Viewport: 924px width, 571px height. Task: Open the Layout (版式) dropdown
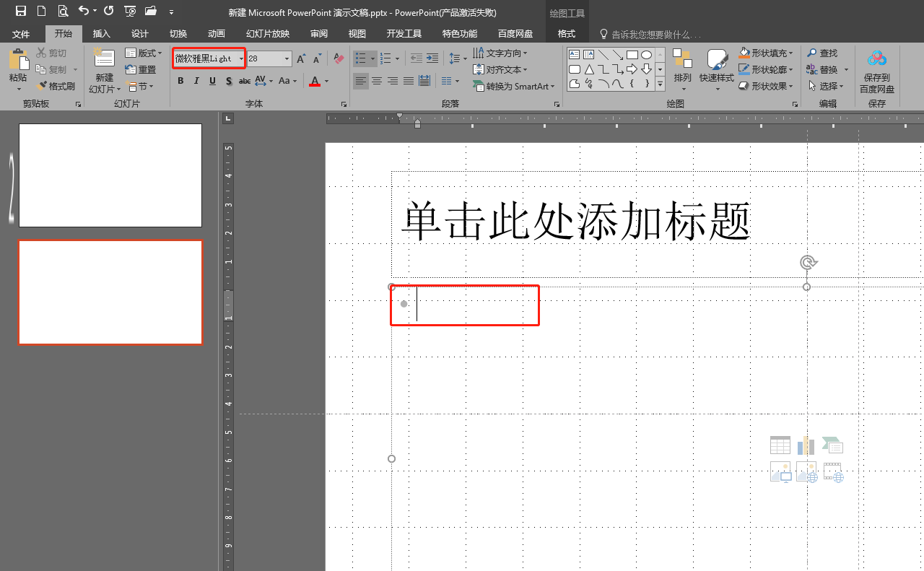point(144,53)
